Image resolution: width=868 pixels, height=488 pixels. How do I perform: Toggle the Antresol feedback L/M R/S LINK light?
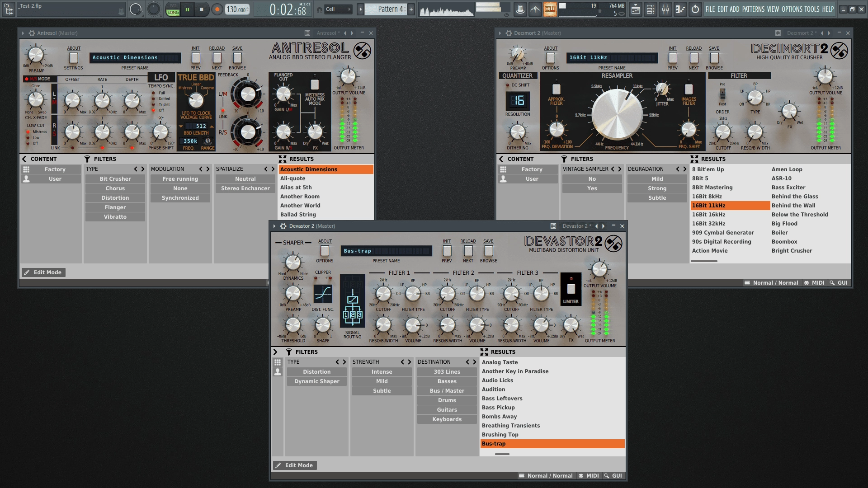click(222, 111)
